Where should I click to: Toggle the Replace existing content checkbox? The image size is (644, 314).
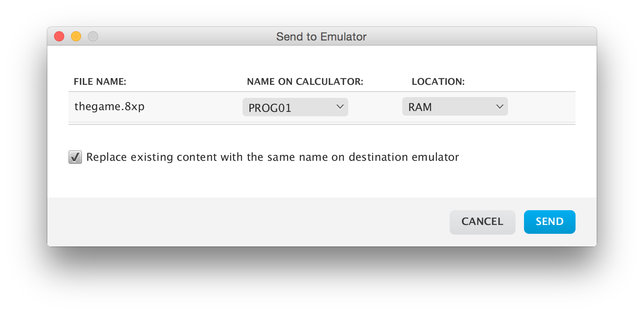tap(75, 157)
